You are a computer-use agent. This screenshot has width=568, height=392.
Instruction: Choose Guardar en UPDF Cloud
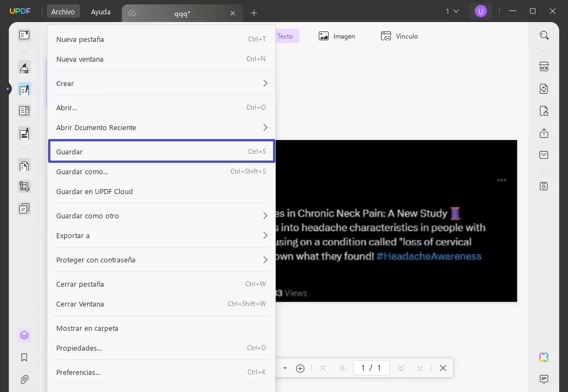tap(161, 192)
